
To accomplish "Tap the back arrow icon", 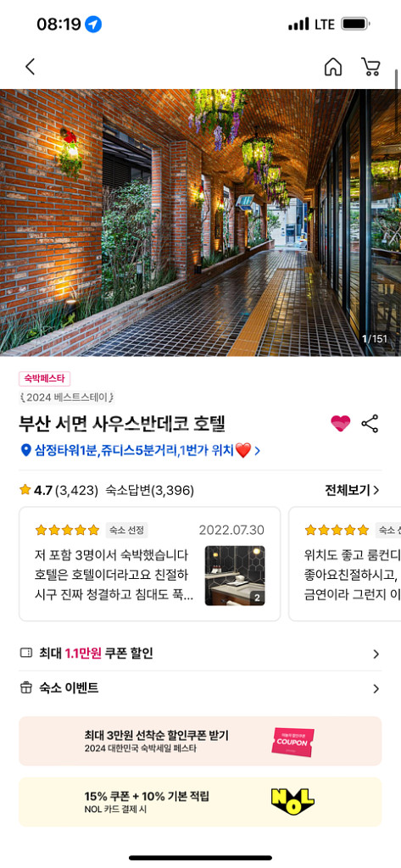I will (x=30, y=67).
